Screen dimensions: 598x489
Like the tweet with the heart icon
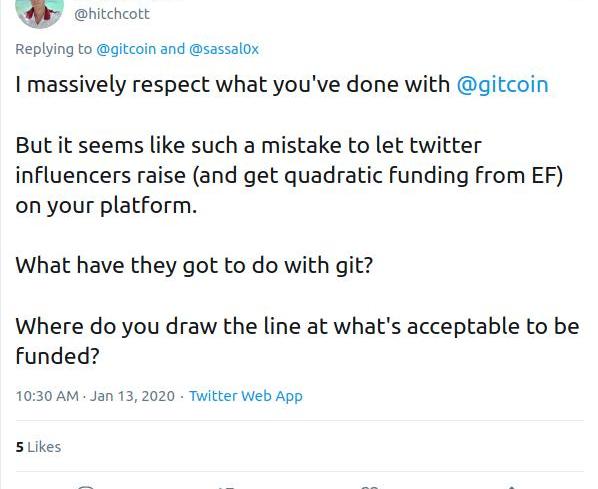coord(369,487)
